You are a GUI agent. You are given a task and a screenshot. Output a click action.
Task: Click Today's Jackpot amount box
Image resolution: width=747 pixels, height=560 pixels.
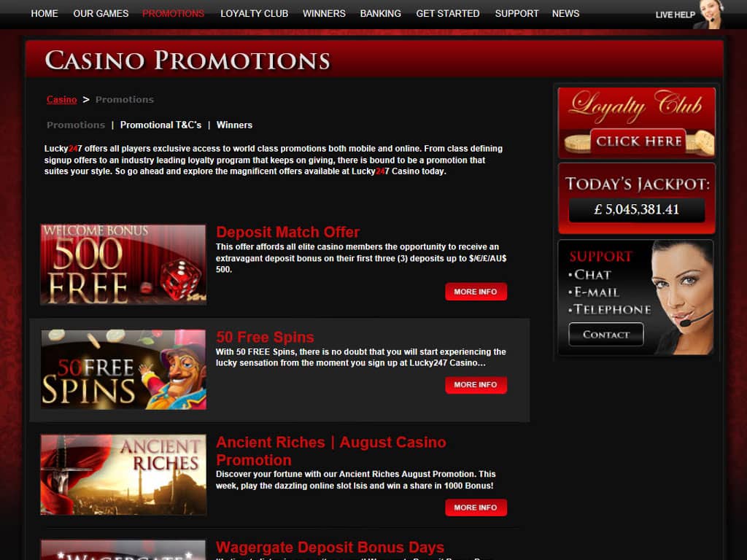[636, 209]
